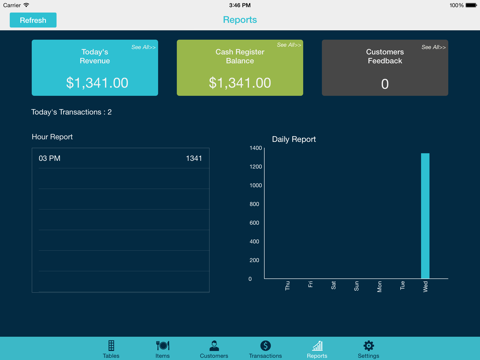Click the Today's Transactions : 2 text
This screenshot has height=360, width=480.
coord(71,112)
